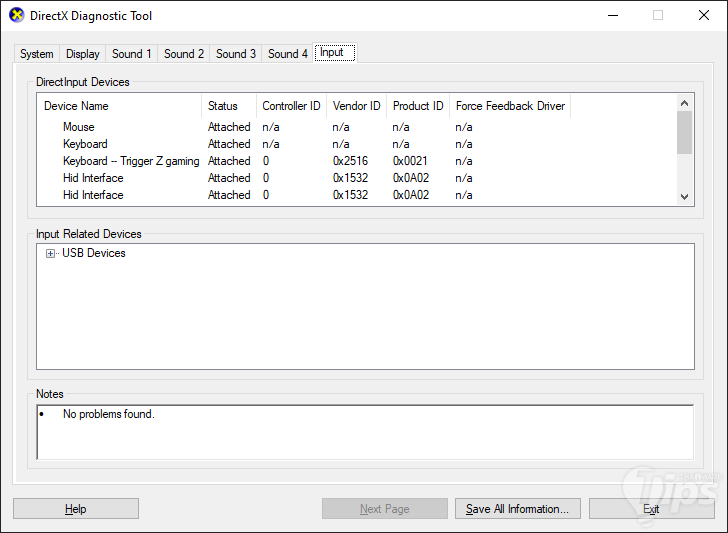Image resolution: width=728 pixels, height=533 pixels.
Task: Click the Force Feedback Driver column header
Action: pos(510,106)
